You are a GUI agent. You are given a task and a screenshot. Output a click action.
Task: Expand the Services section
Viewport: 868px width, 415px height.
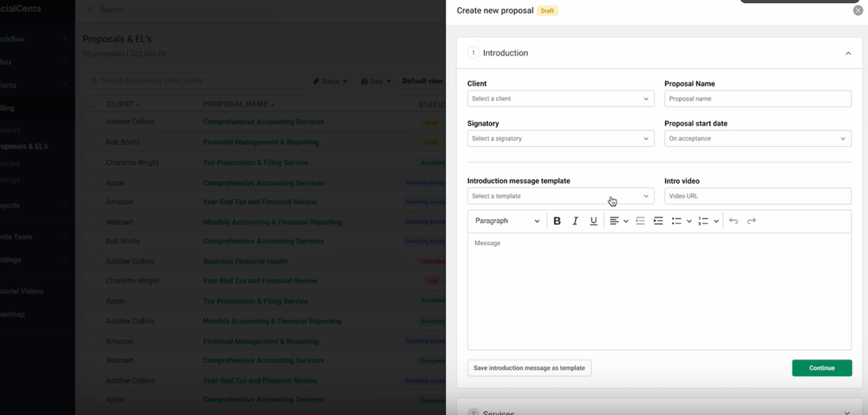click(x=848, y=413)
